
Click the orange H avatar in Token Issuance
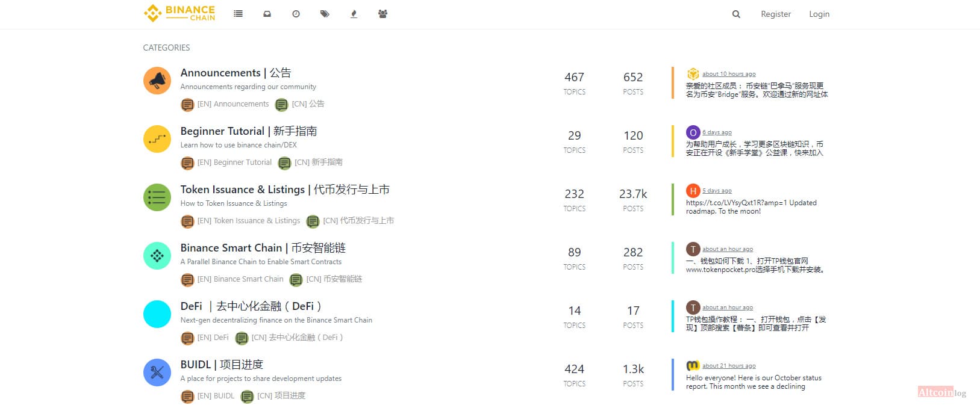point(693,190)
